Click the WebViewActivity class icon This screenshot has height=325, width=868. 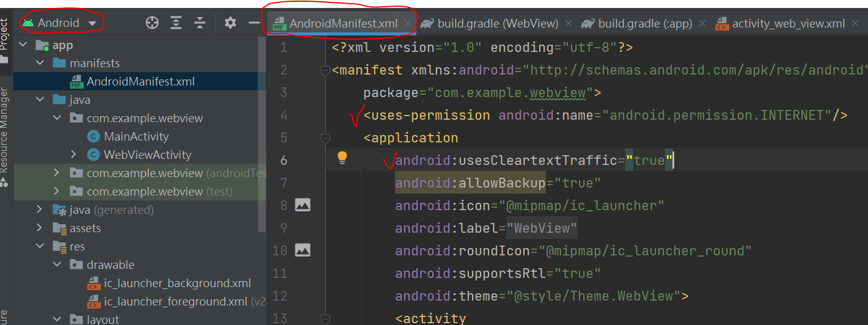tap(94, 155)
